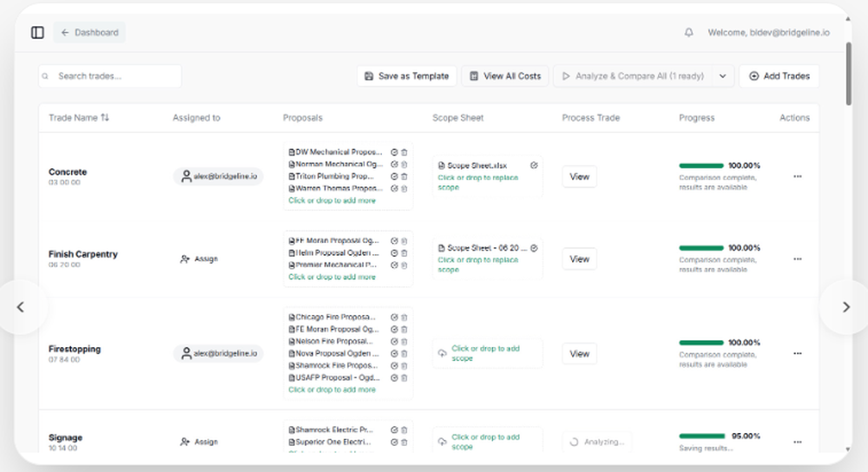Click Firestopping add more proposals link

[332, 390]
